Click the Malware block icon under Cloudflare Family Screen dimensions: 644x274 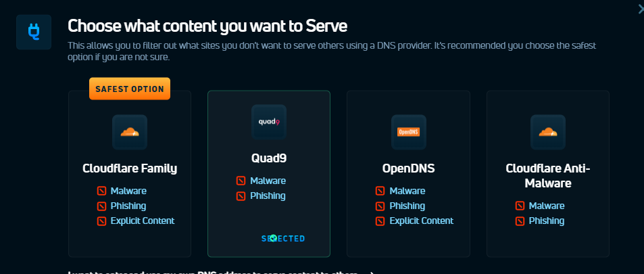(x=101, y=191)
